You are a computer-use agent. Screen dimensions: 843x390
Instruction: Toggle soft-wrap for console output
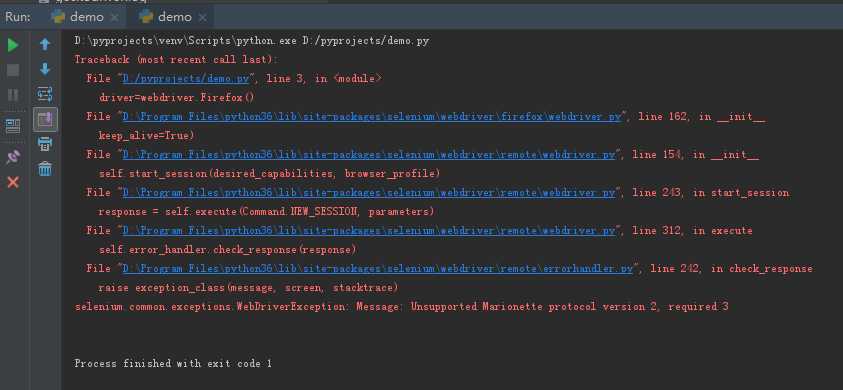point(45,94)
